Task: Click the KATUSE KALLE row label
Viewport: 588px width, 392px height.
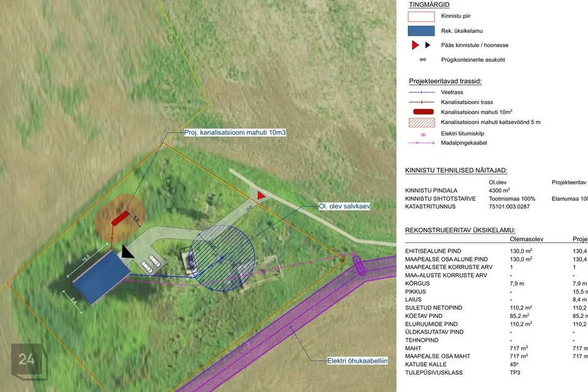Action: [x=426, y=364]
